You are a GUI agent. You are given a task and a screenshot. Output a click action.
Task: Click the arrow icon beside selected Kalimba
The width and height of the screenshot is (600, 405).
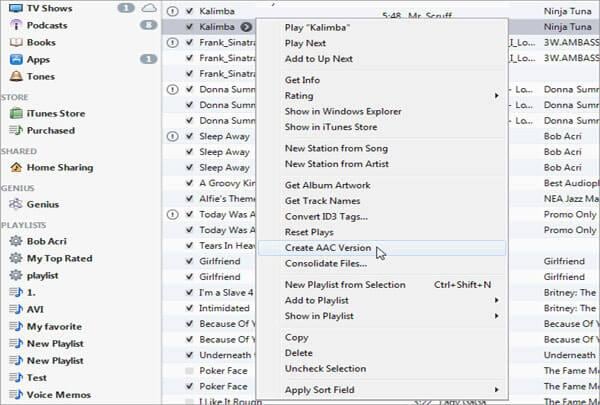(x=246, y=27)
